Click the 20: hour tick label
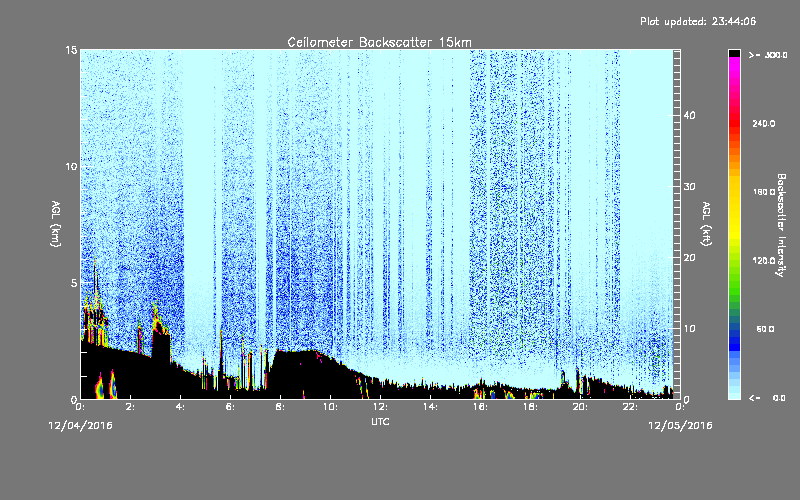The height and width of the screenshot is (500, 800). coord(580,407)
